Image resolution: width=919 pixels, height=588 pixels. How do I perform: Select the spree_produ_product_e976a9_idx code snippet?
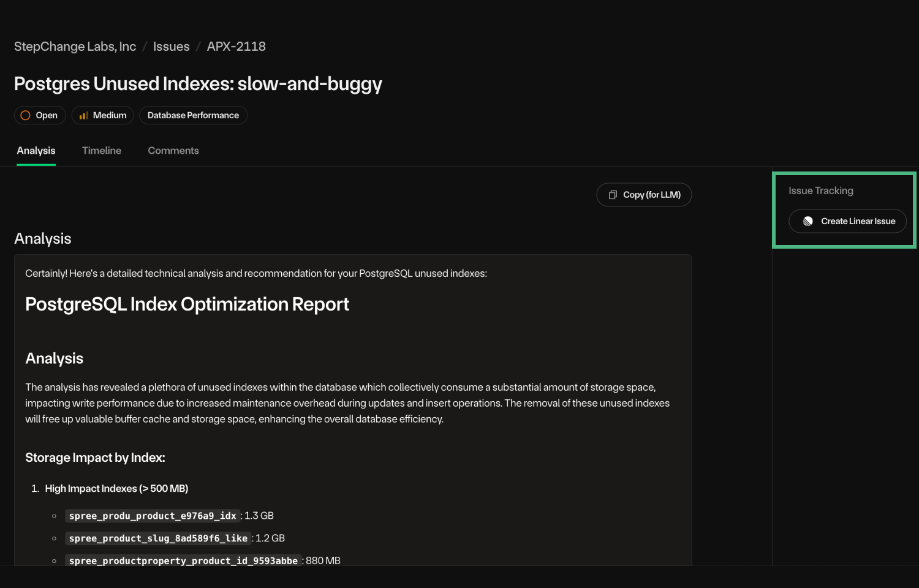[152, 516]
